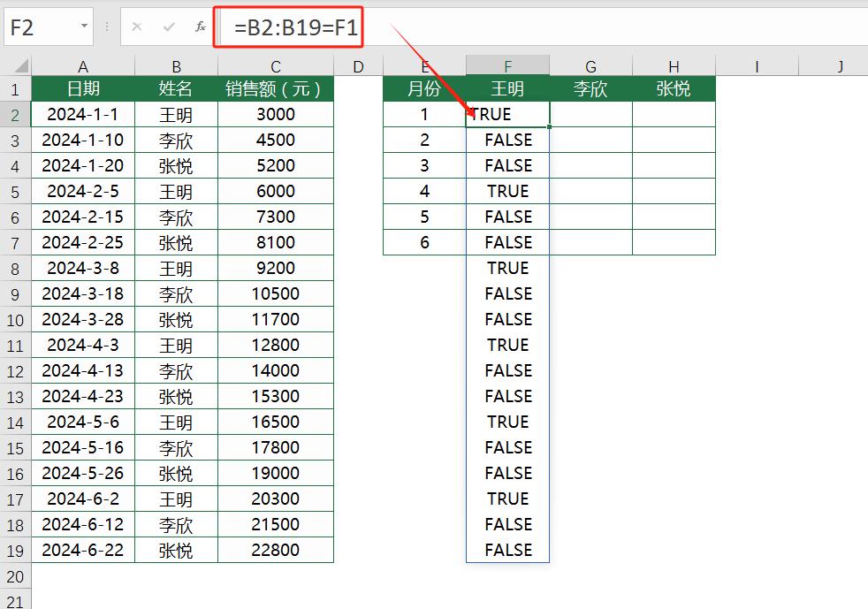Click the name 李欣 in cell B3
This screenshot has height=609, width=868.
pyautogui.click(x=176, y=140)
